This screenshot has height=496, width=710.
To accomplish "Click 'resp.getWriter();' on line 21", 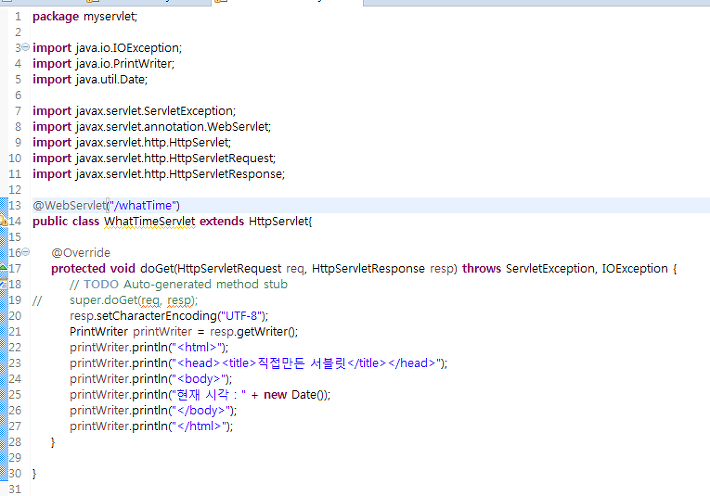I will pos(254,332).
